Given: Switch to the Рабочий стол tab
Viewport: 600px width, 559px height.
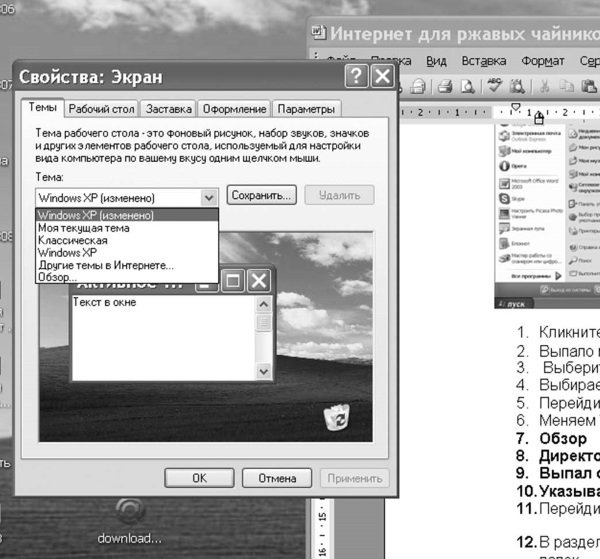Looking at the screenshot, I should [101, 109].
